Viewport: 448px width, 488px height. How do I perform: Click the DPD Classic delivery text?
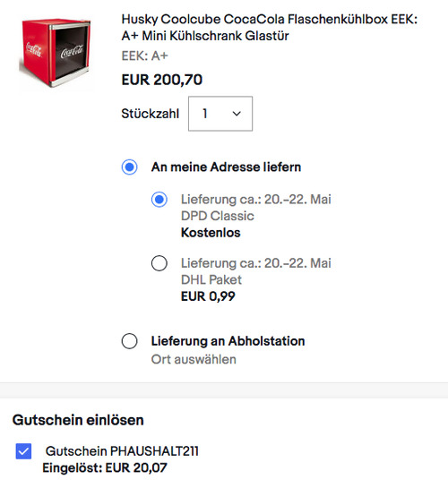pyautogui.click(x=218, y=216)
